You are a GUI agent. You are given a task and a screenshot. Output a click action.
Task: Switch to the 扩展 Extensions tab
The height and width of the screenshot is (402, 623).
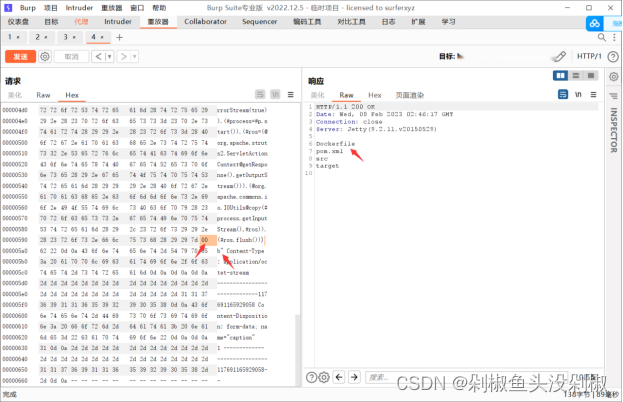click(x=418, y=21)
